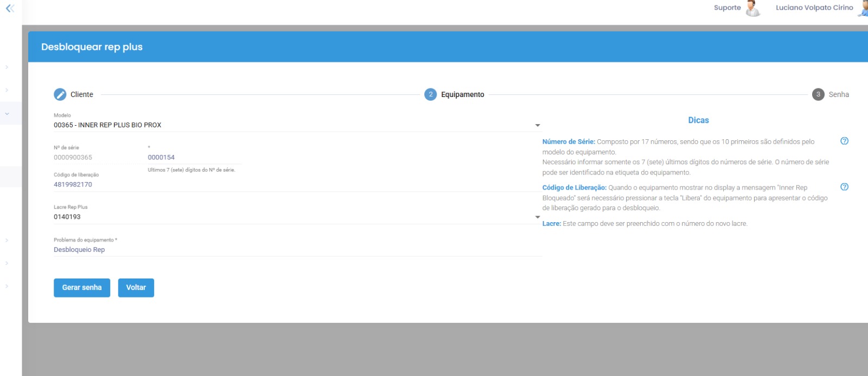Click the Suporte link text

click(x=727, y=8)
